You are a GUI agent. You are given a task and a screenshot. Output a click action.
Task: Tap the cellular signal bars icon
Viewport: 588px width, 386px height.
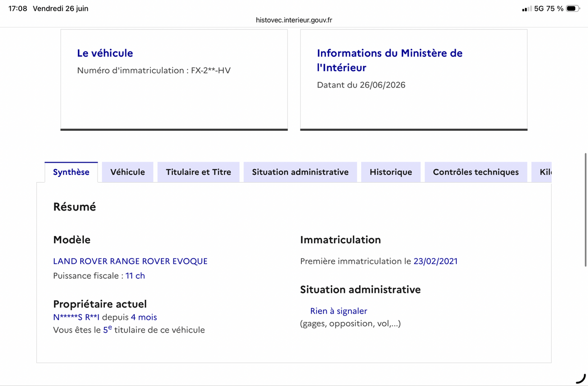click(527, 9)
